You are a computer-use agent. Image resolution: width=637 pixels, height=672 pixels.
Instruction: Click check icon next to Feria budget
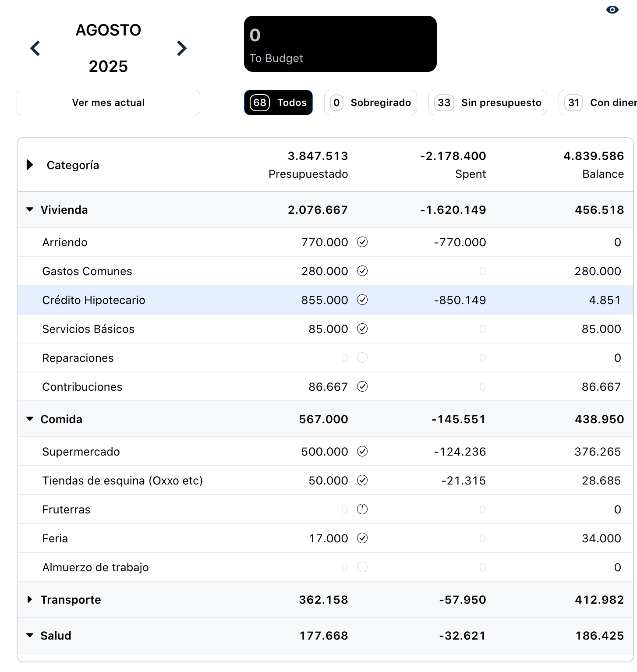tap(362, 538)
